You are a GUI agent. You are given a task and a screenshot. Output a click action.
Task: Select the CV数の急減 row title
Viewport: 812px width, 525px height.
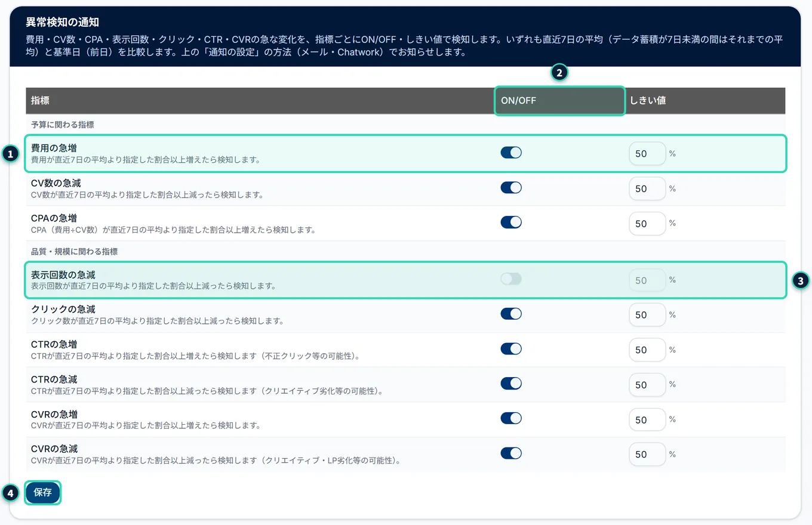tap(56, 183)
